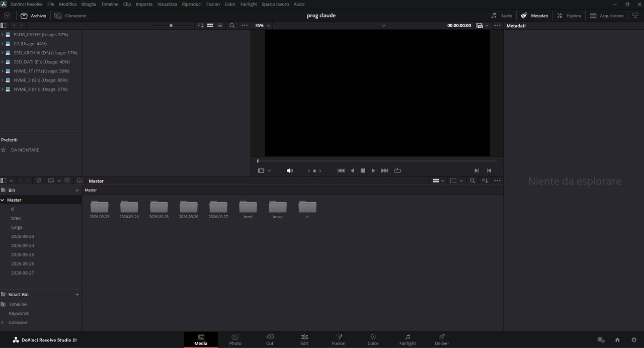Click the media pool cloud sync icon
Viewport: 644px width, 348px height.
coord(79,181)
